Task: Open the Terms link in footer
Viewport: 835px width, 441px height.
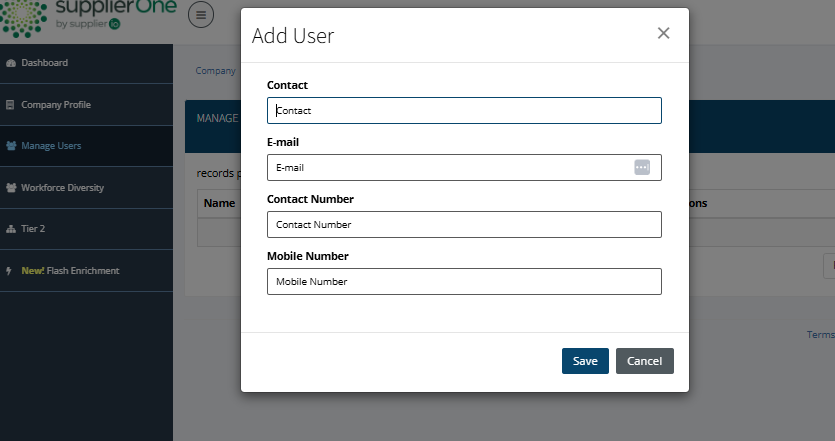Action: (820, 335)
